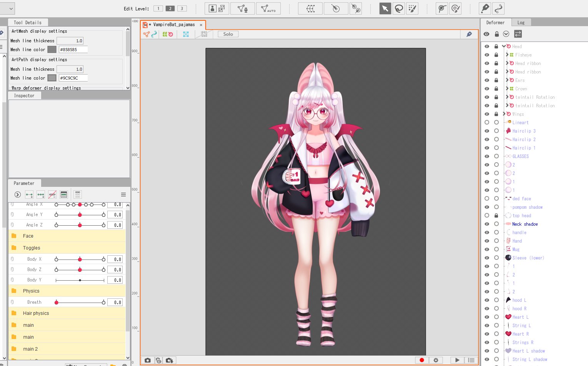Select the VampireBat_pajamas document tab
This screenshot has width=588, height=366.
[x=174, y=25]
